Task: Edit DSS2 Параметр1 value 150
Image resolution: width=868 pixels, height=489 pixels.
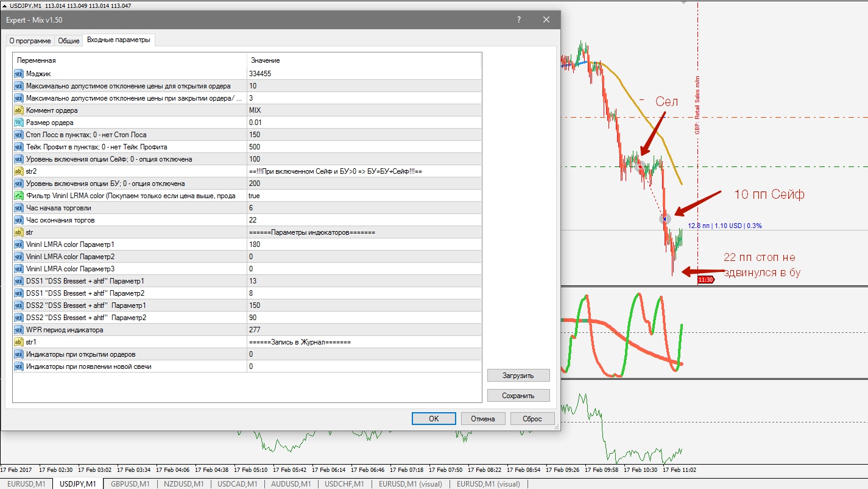Action: 364,305
